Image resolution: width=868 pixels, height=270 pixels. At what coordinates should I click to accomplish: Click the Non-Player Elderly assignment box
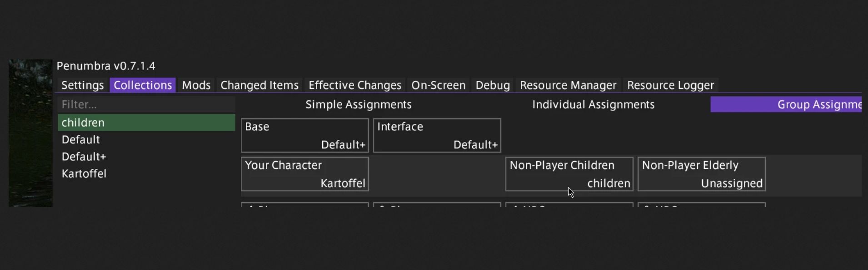point(702,174)
